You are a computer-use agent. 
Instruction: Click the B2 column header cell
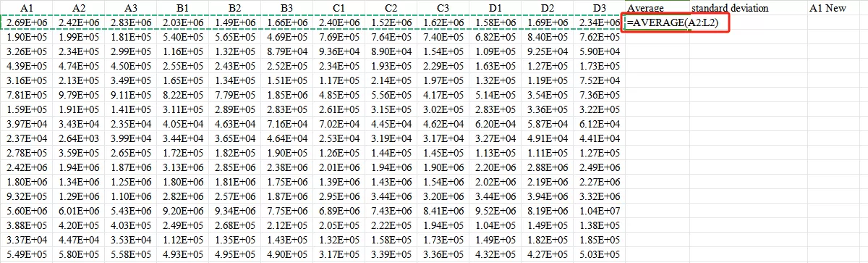[x=235, y=8]
